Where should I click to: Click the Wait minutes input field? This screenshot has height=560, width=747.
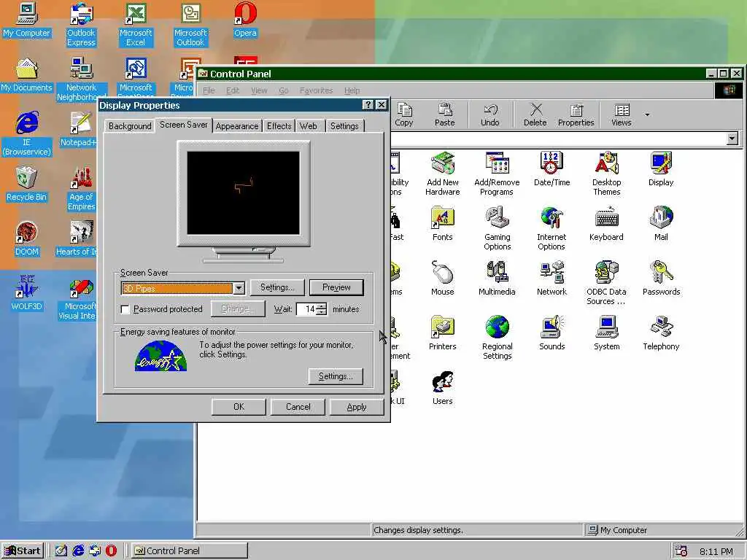coord(306,309)
